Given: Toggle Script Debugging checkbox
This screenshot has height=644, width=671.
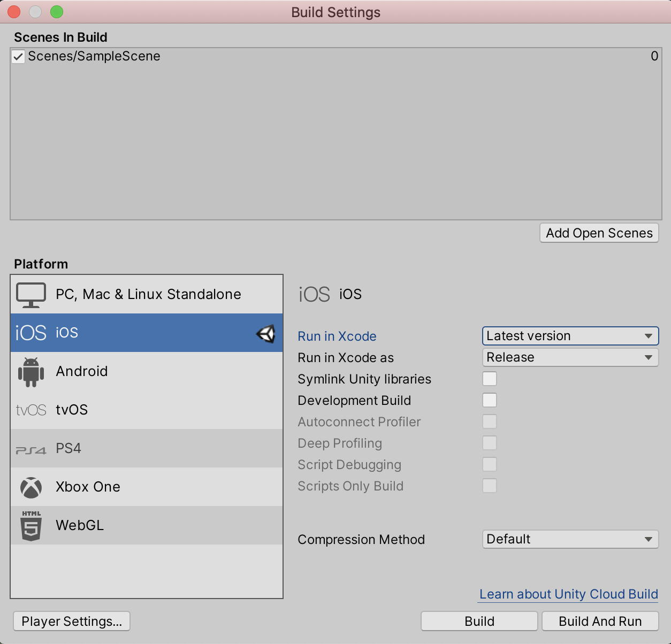Looking at the screenshot, I should (490, 464).
